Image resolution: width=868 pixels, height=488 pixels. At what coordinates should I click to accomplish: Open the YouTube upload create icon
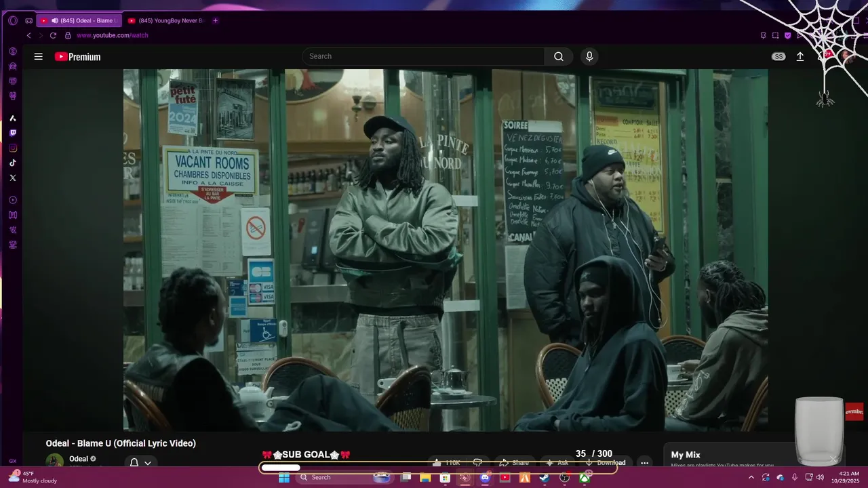(800, 57)
